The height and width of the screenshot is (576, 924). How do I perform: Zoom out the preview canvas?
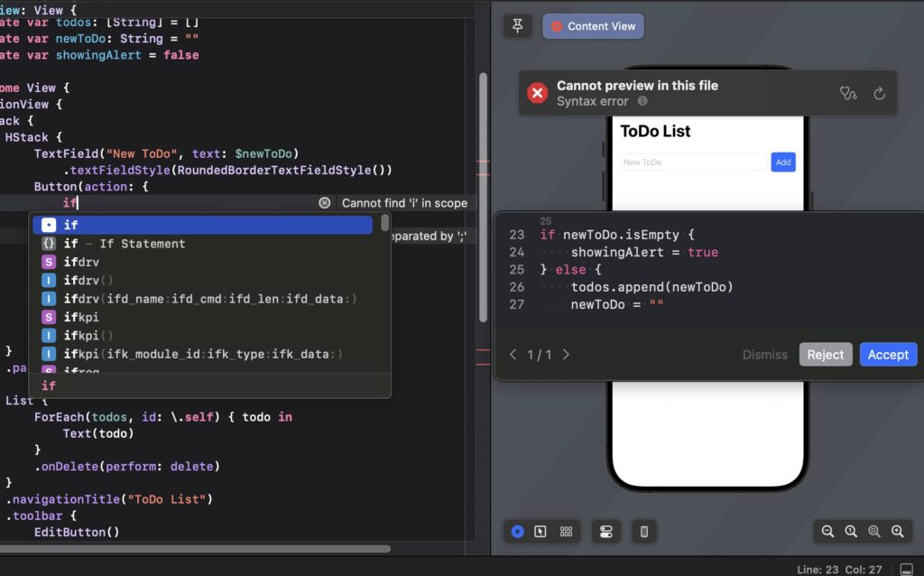point(827,532)
